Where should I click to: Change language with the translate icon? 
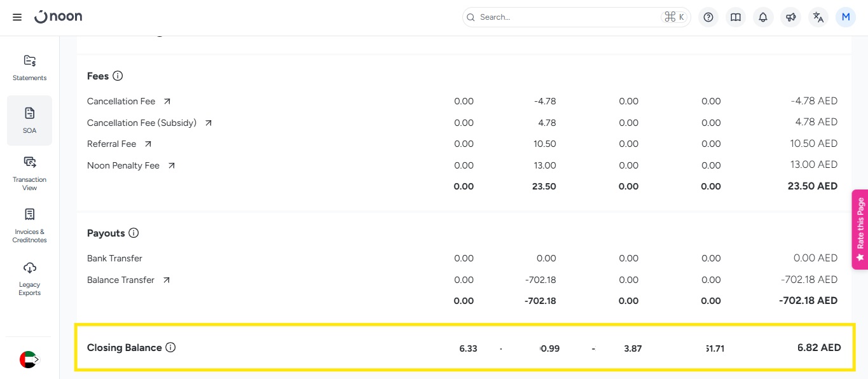[x=818, y=17]
